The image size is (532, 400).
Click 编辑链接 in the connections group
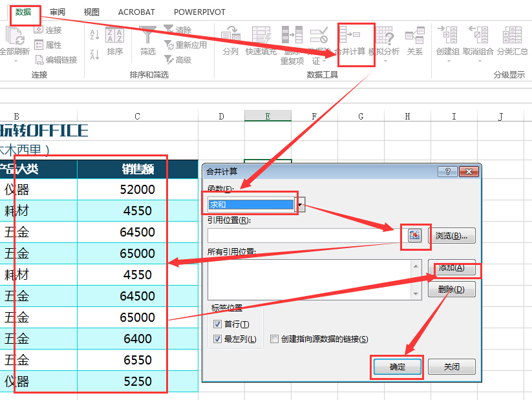point(56,59)
